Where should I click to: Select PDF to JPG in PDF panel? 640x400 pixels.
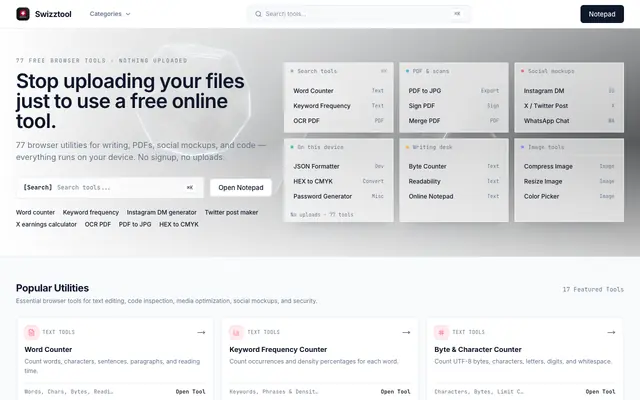(454, 91)
